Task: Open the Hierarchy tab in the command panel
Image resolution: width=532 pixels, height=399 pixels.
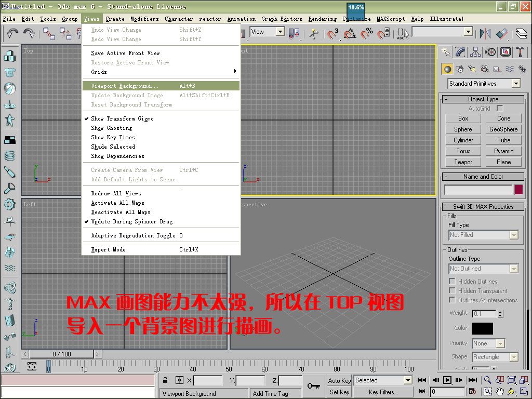Action: coord(475,52)
